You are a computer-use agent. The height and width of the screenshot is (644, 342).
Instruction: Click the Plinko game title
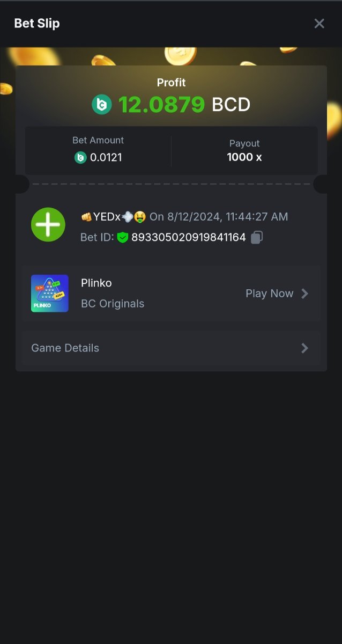pyautogui.click(x=96, y=283)
